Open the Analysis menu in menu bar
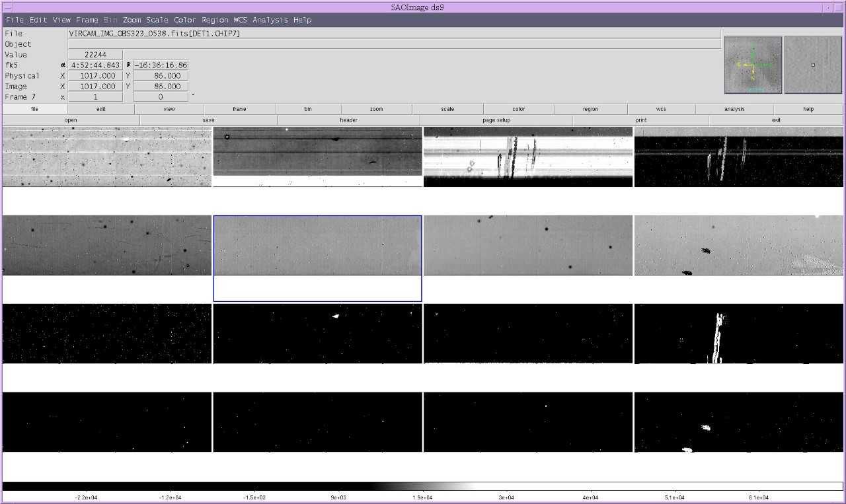Image resolution: width=846 pixels, height=504 pixels. pos(270,20)
